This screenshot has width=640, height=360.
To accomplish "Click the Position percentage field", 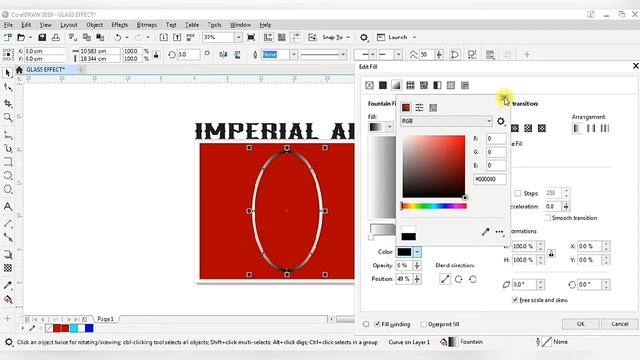I will (x=404, y=279).
